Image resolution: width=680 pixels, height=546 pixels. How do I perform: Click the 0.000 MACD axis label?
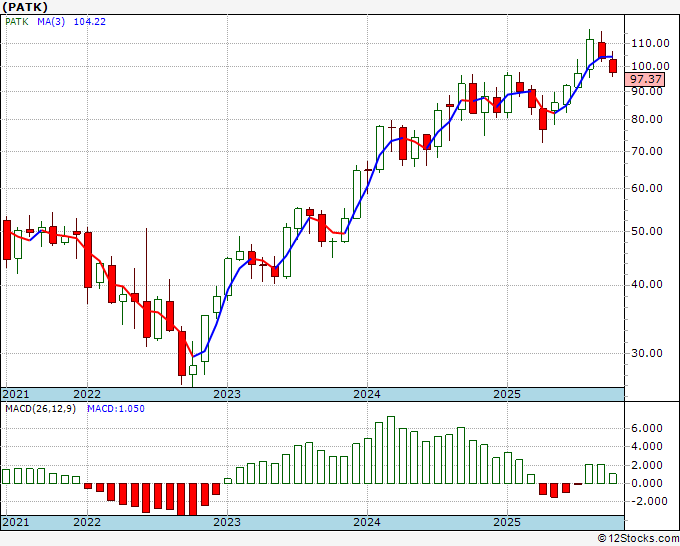click(x=647, y=483)
